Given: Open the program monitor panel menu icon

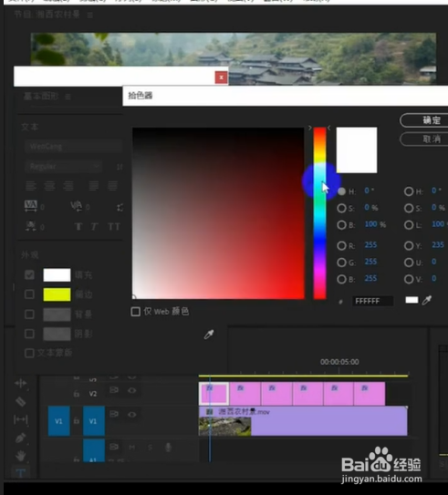Looking at the screenshot, I should click(x=90, y=15).
